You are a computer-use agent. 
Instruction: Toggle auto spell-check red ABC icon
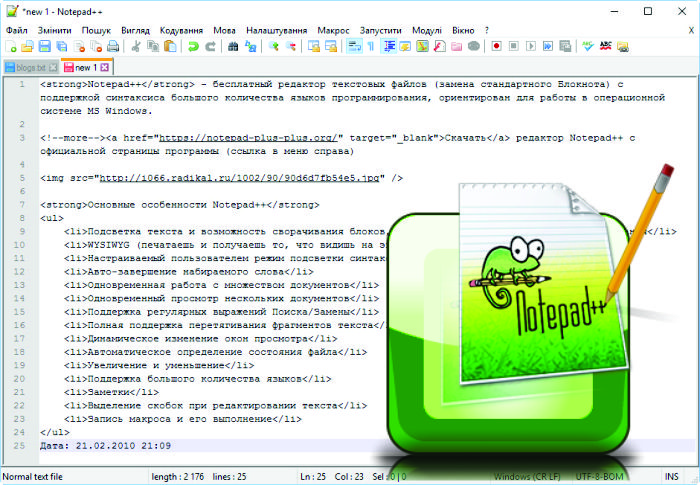pyautogui.click(x=605, y=46)
